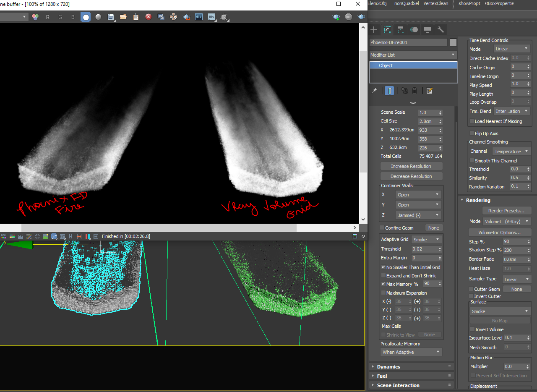
Task: Enable Cutter Geom checkbox
Action: click(x=471, y=289)
